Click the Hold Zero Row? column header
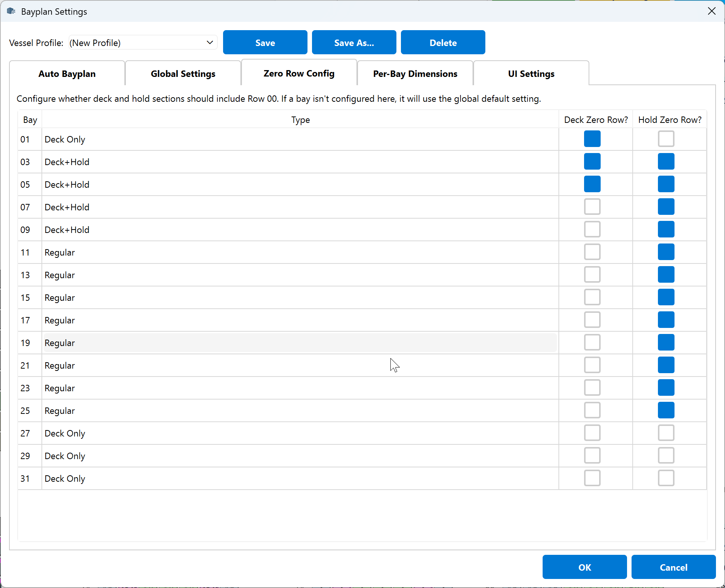 pos(670,120)
